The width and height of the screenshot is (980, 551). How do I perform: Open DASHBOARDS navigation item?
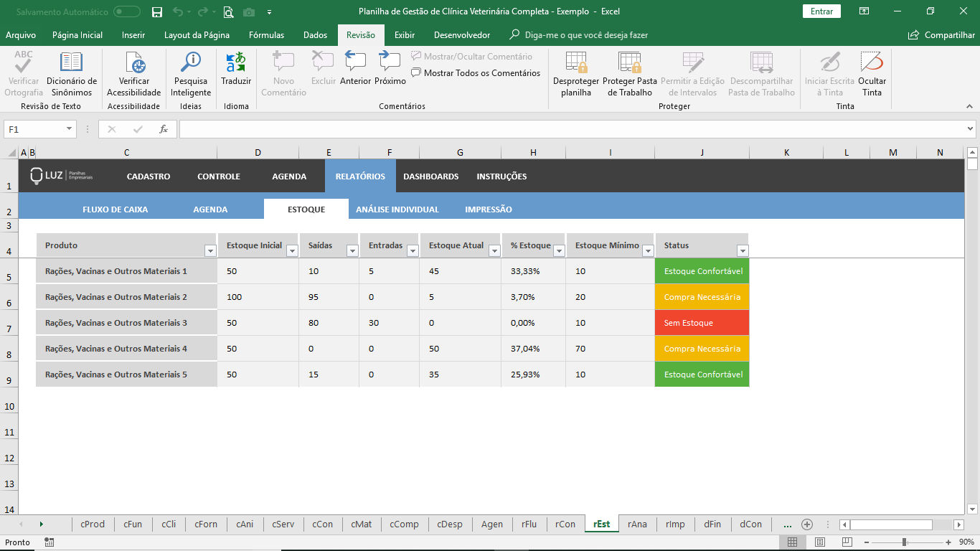(x=430, y=176)
